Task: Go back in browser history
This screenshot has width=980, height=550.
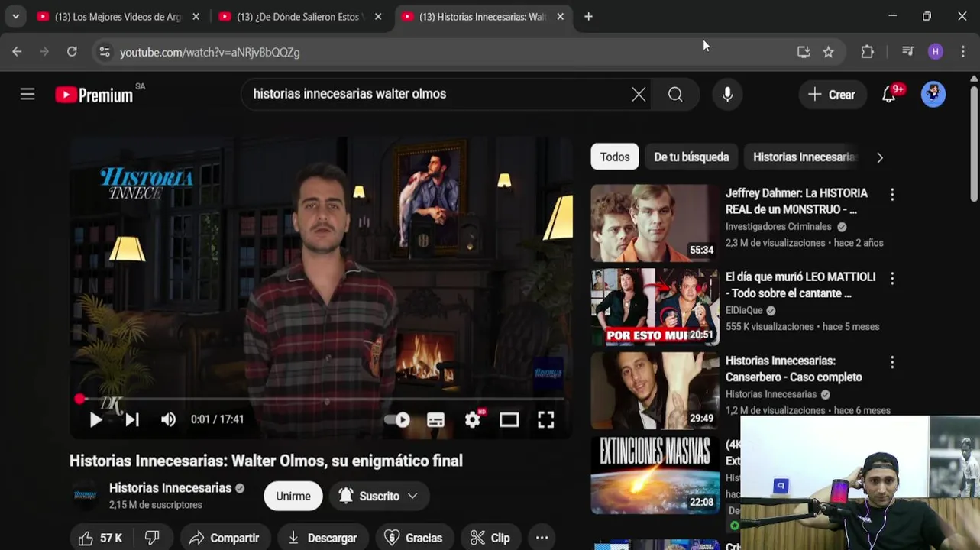Action: [x=17, y=52]
